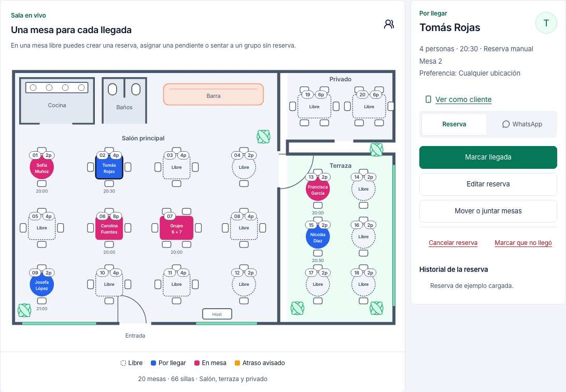Choose free terrace table 16

tap(363, 237)
